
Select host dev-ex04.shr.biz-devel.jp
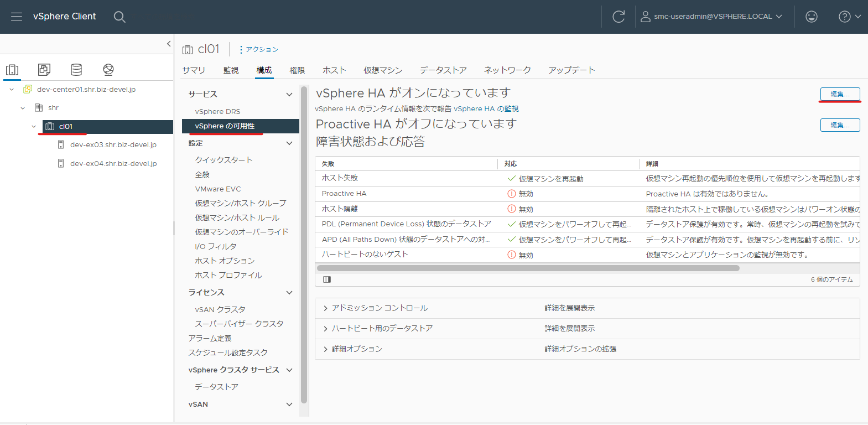113,164
